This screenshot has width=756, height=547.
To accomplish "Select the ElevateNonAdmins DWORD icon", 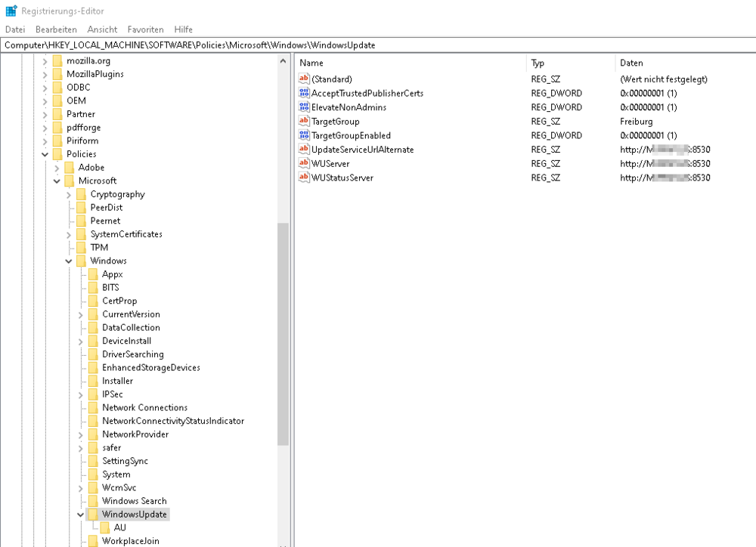I will pyautogui.click(x=305, y=107).
